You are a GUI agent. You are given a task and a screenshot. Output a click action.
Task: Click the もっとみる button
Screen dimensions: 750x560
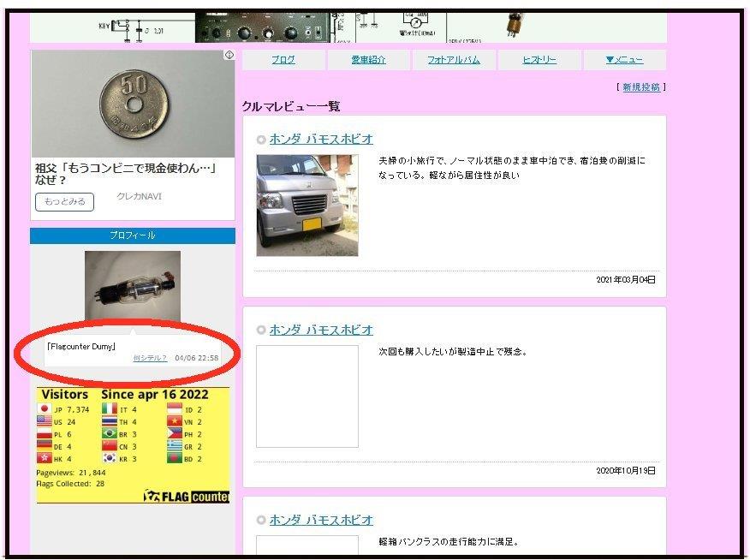click(x=64, y=201)
